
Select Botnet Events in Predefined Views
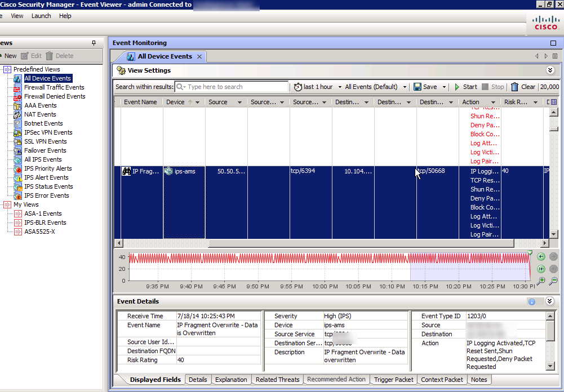click(x=43, y=123)
